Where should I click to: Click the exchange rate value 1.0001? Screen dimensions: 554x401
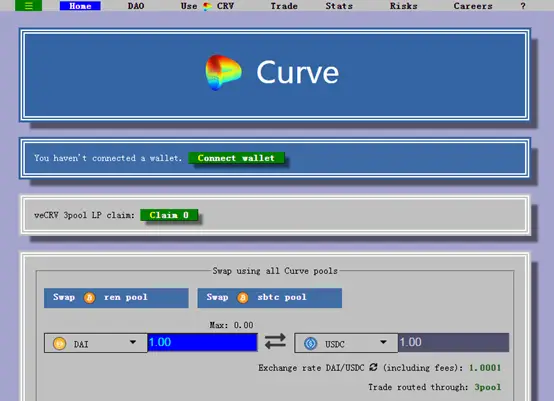[485, 368]
